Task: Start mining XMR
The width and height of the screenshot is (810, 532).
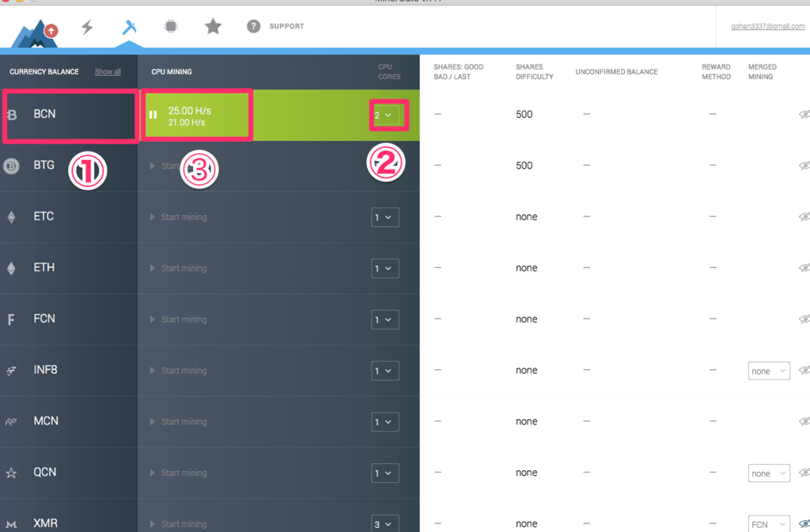Action: pyautogui.click(x=178, y=524)
